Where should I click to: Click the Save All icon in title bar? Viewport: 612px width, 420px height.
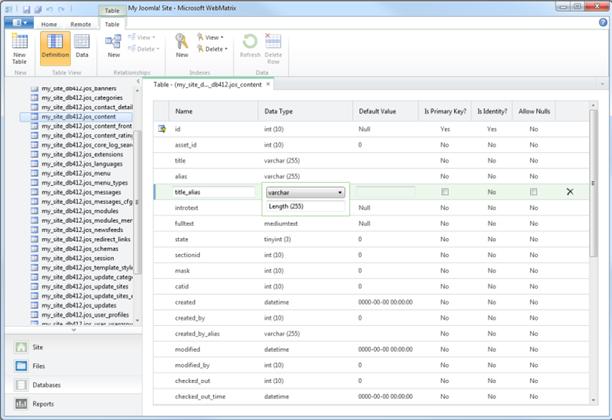click(38, 9)
